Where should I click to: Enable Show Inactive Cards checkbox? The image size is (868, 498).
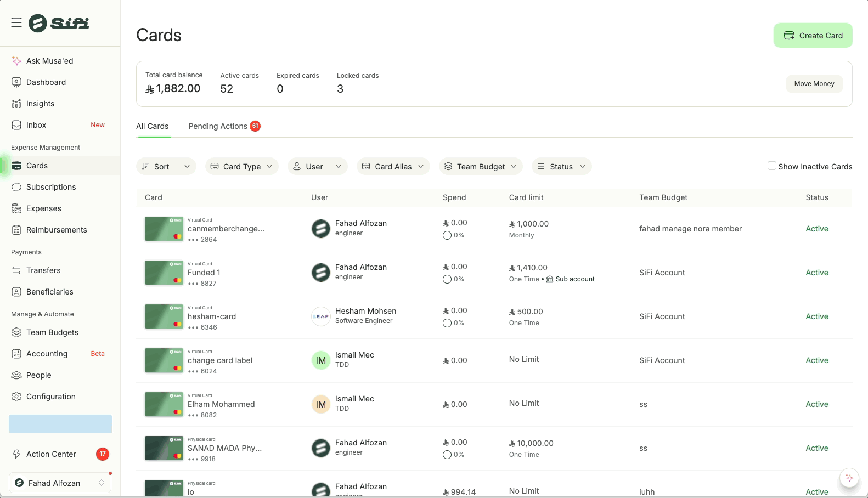[x=771, y=166]
